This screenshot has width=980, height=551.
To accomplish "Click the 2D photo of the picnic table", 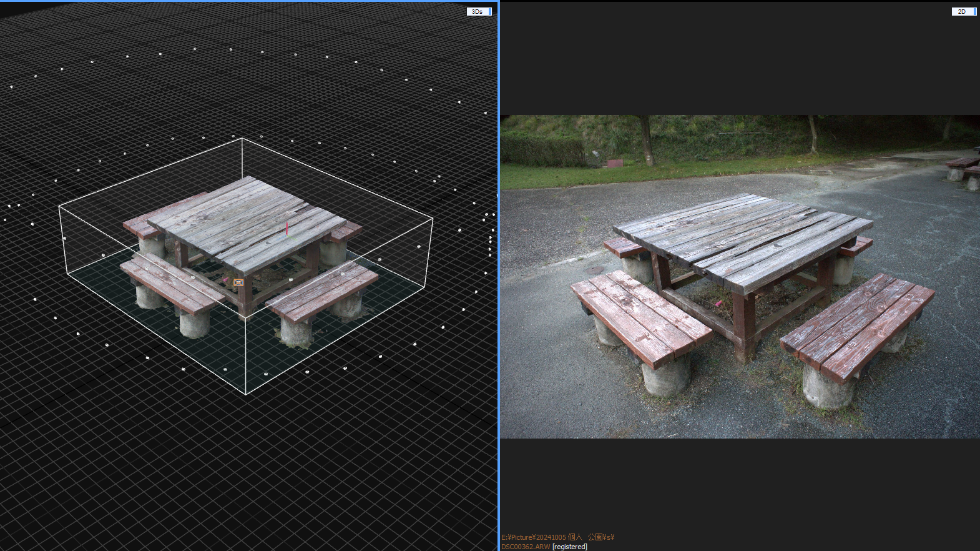I will coord(740,277).
